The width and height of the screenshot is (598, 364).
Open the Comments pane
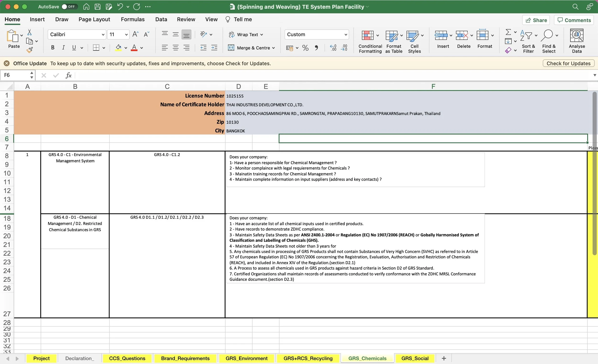(574, 20)
